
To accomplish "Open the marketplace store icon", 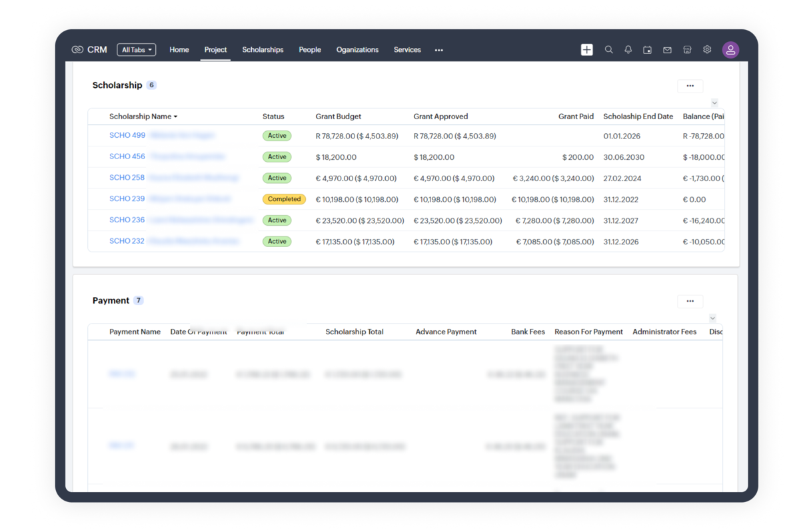I will coord(687,50).
